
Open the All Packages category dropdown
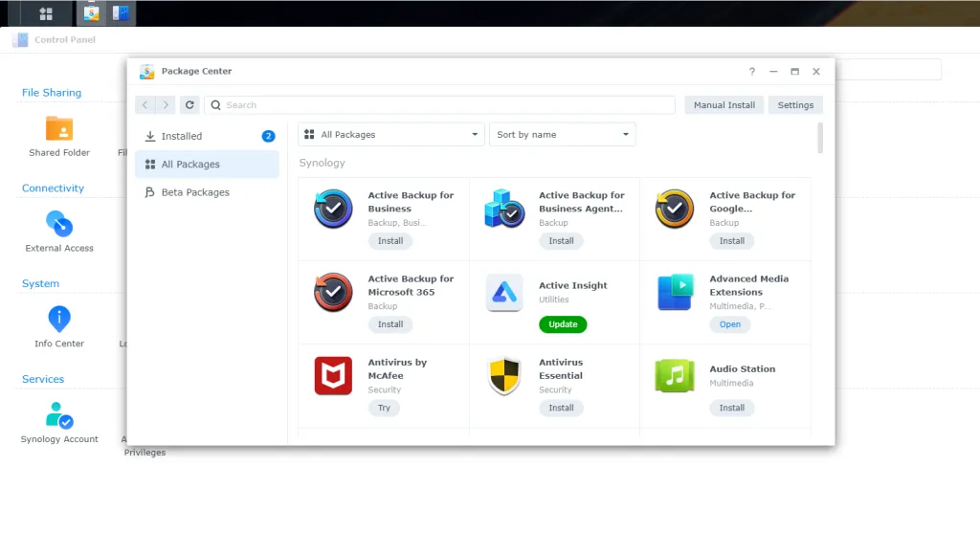(x=391, y=134)
